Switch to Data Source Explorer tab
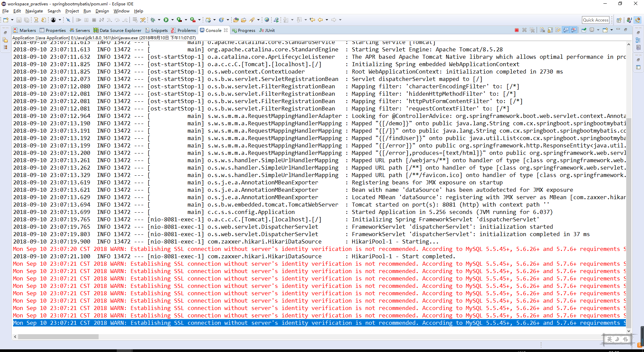Screen dimensions: 644x352 (x=117, y=30)
